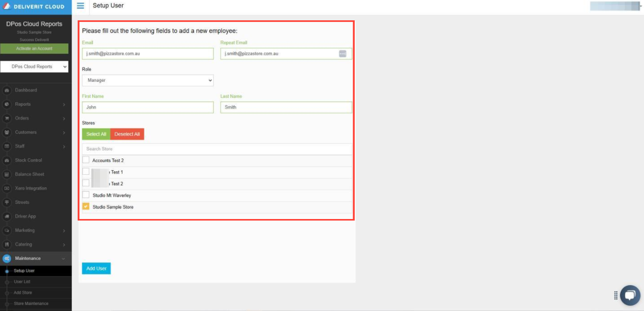The width and height of the screenshot is (644, 311).
Task: Expand the Marketing submenu arrow
Action: click(x=64, y=231)
